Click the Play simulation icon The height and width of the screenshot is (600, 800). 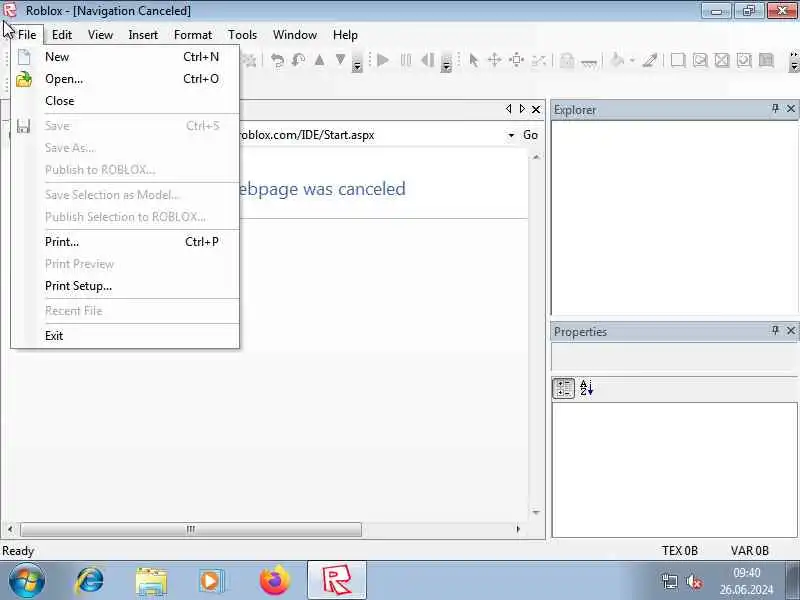click(383, 61)
